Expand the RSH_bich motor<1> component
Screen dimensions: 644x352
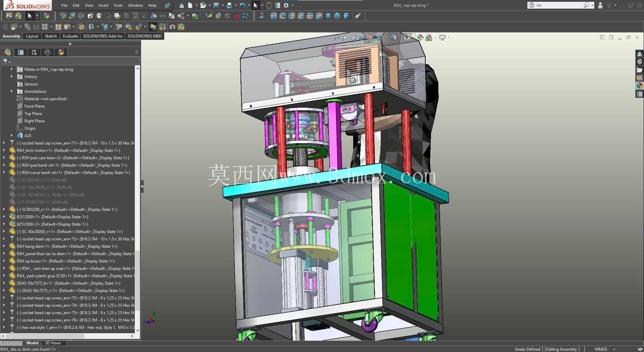(4, 150)
